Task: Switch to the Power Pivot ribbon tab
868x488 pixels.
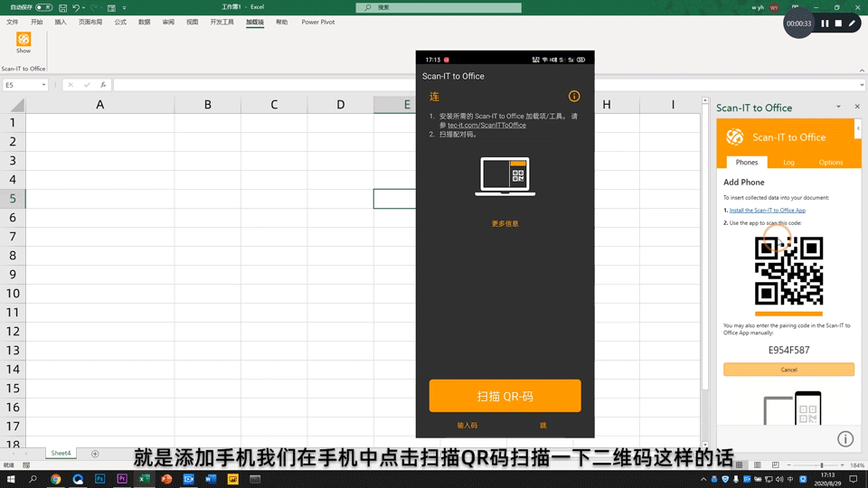Action: tap(317, 22)
